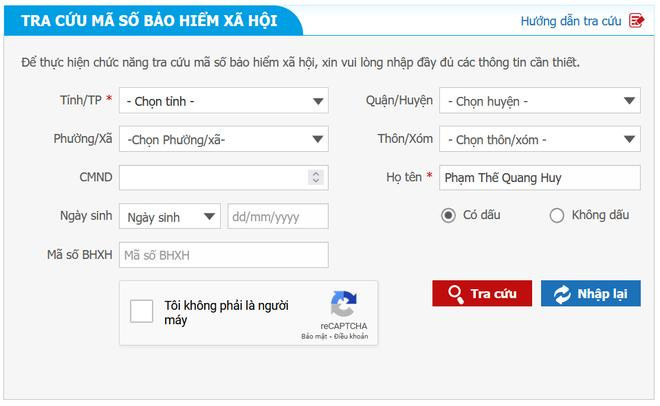Open the Ngày sinh type dropdown
Image resolution: width=660 pixels, height=406 pixels.
coord(169,216)
